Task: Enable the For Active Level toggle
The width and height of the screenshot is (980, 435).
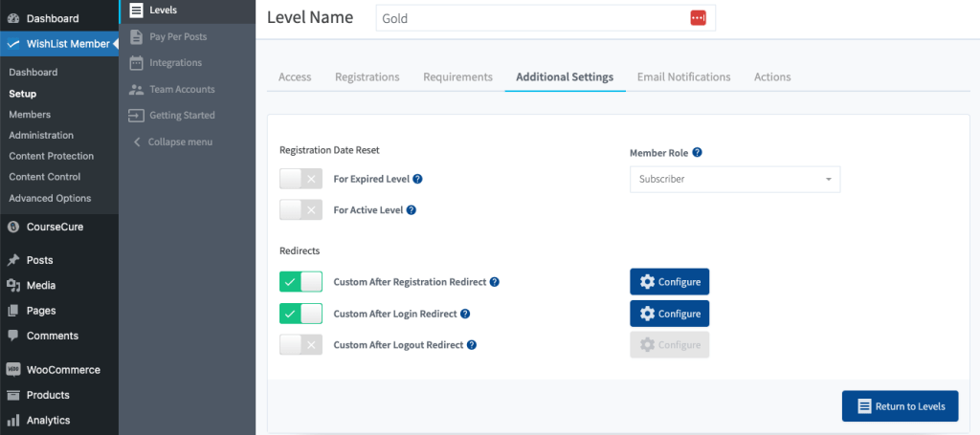Action: tap(301, 209)
